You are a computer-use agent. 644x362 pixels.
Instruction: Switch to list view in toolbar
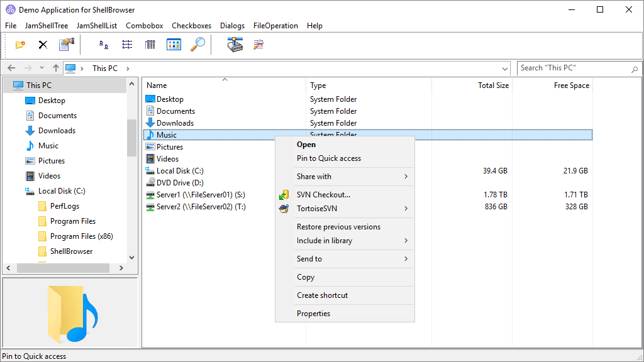pos(127,45)
